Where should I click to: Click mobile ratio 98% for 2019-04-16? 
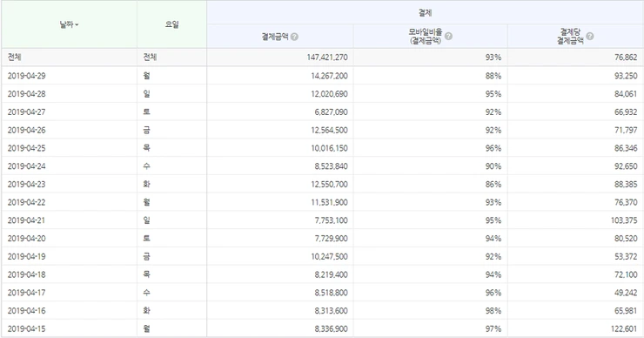493,311
